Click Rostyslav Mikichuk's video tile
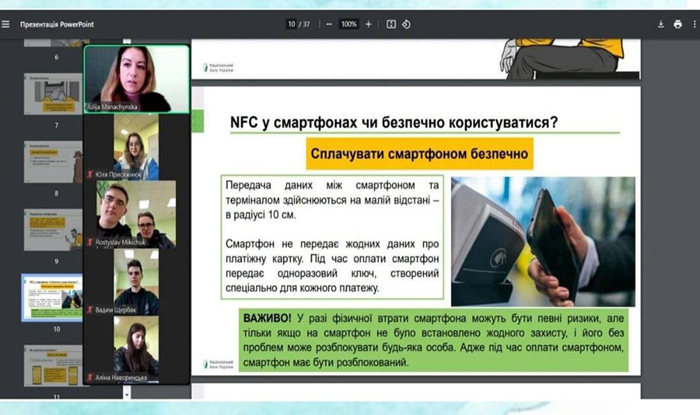Viewport: 700px width, 415px height. 137,213
